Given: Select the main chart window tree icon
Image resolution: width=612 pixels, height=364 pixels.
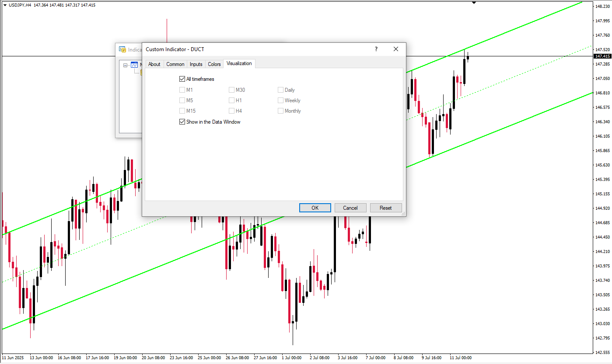Looking at the screenshot, I should click(134, 65).
